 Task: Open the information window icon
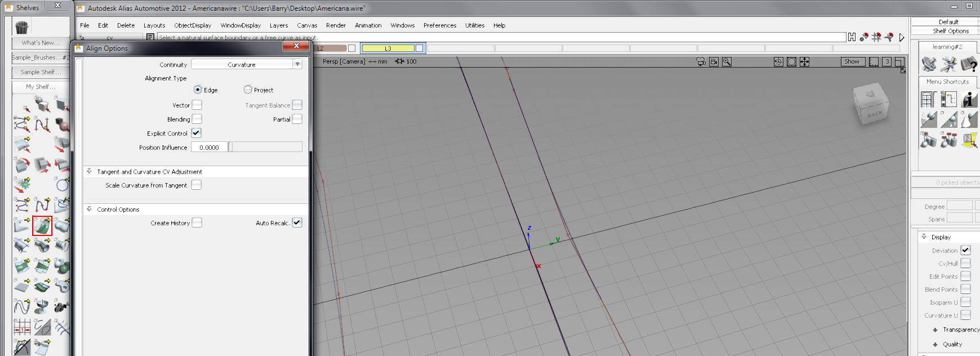pos(969,99)
